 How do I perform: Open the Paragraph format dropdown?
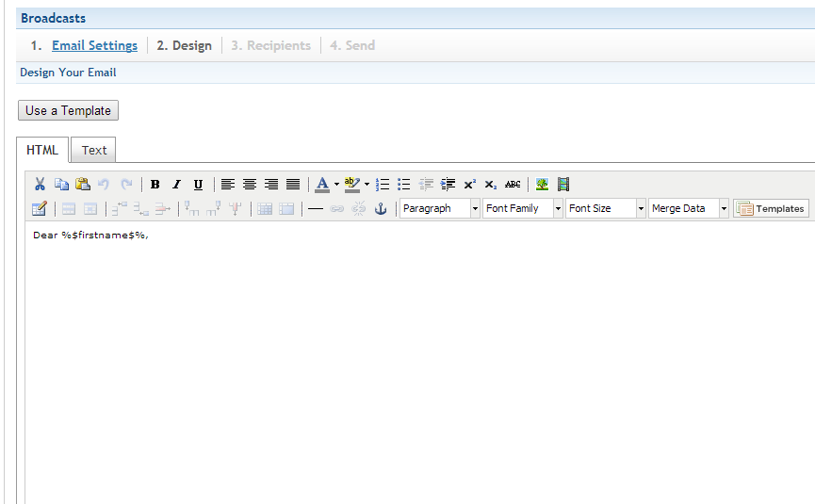click(439, 209)
